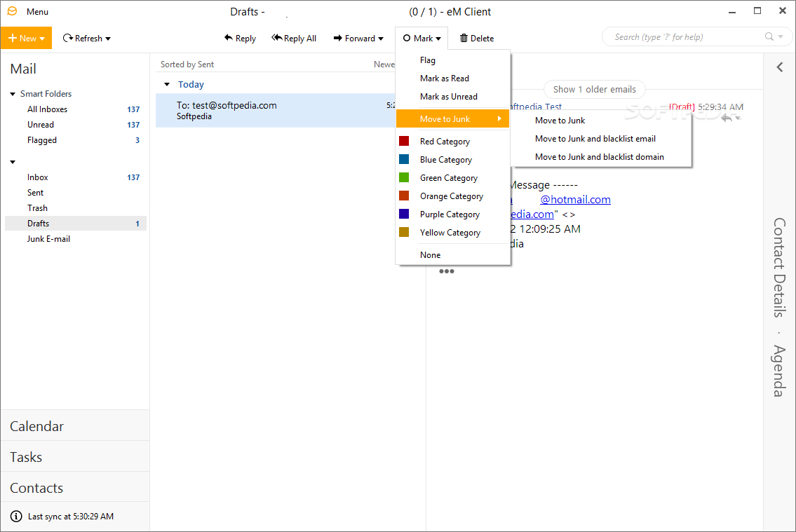Screen dimensions: 796x532
Task: Collapse the Today message group
Action: point(166,84)
